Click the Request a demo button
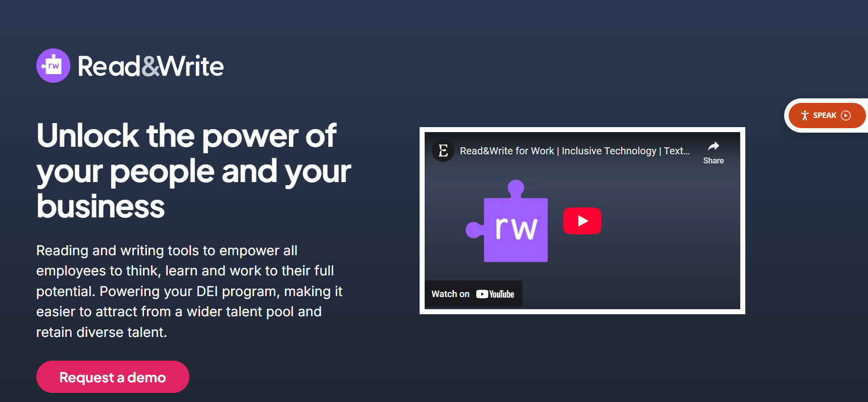 [x=113, y=377]
